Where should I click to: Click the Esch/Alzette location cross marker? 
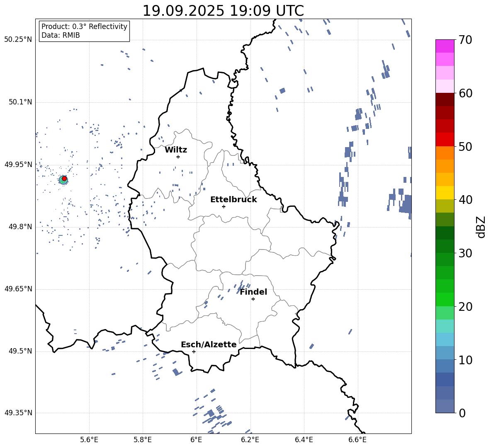click(x=194, y=351)
